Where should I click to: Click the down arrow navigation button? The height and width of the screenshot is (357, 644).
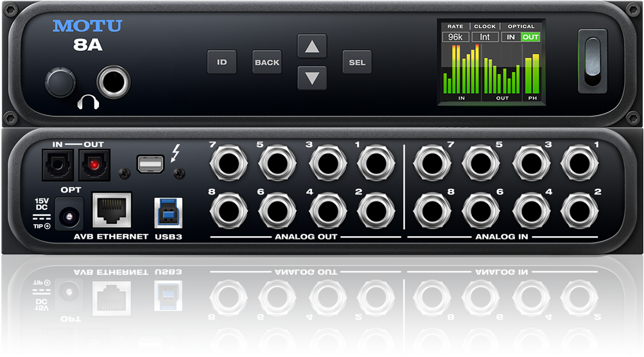312,78
